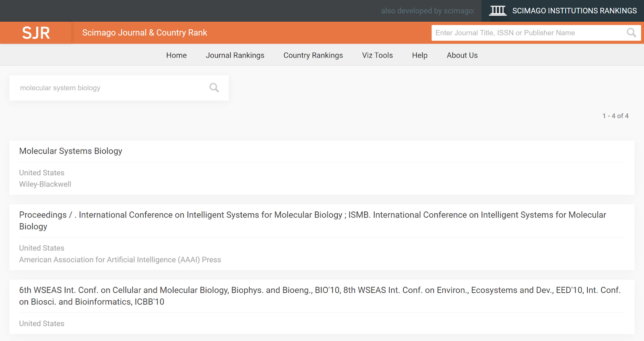Open Scimago Journal & Country Rank title link
Screen dimensions: 644x341
pos(144,33)
